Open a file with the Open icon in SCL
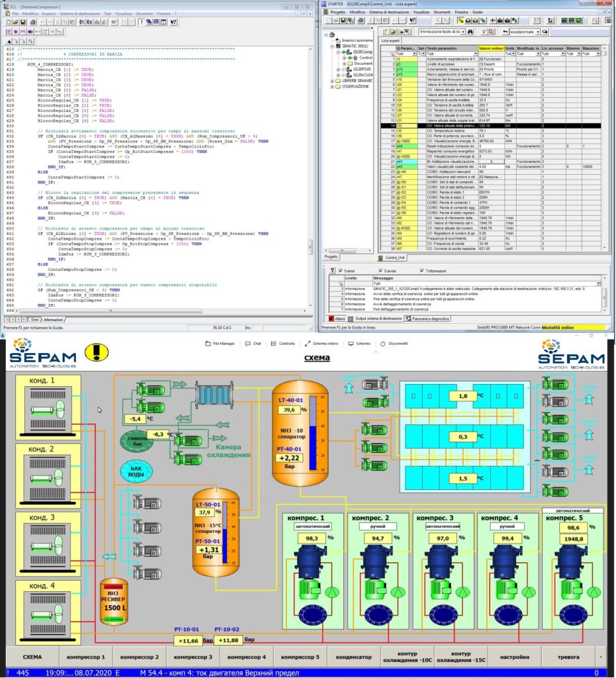 click(x=16, y=23)
